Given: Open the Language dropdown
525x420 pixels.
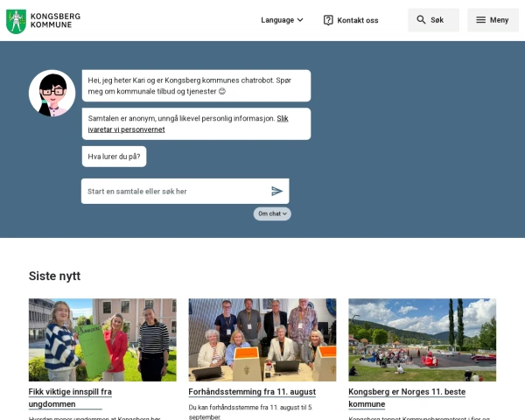Looking at the screenshot, I should [x=282, y=20].
